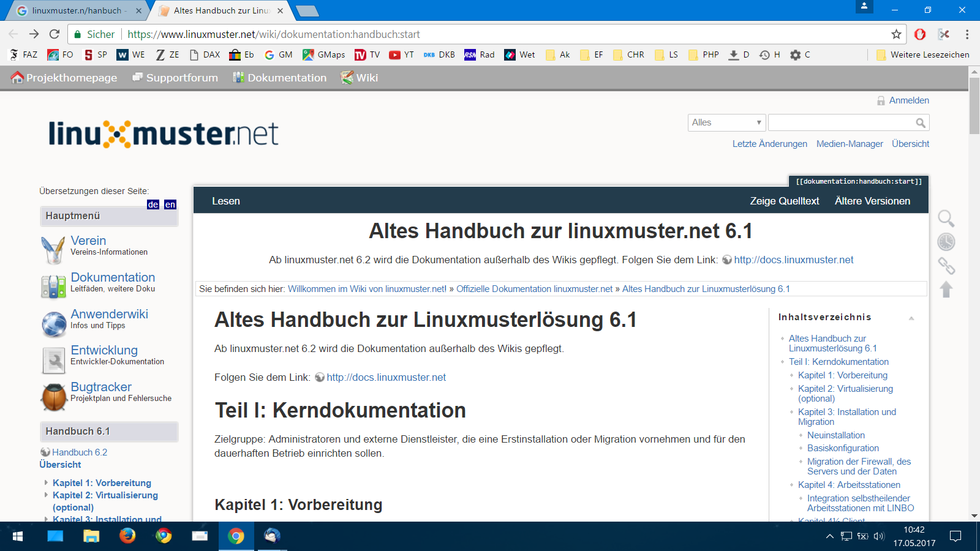
Task: Click the backlinks chain icon on right side
Action: click(946, 266)
